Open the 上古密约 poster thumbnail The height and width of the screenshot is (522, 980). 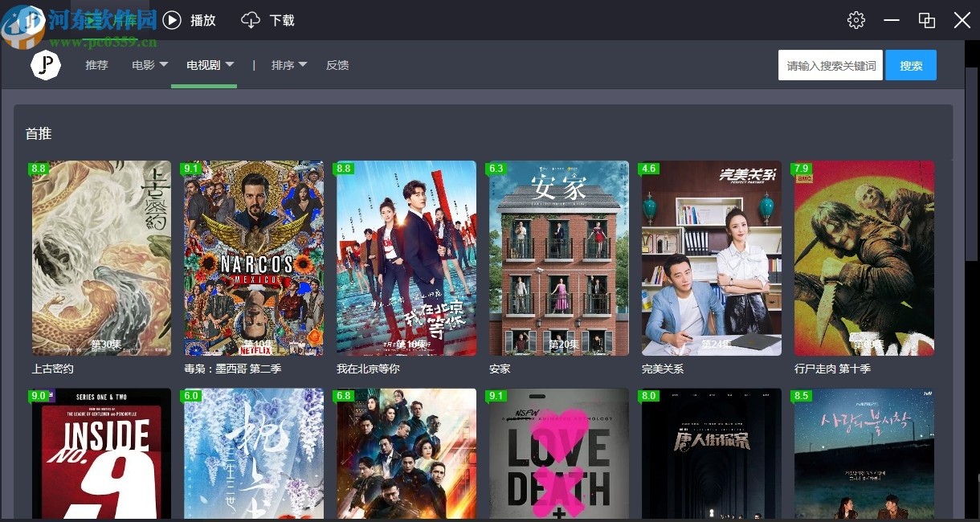(101, 258)
